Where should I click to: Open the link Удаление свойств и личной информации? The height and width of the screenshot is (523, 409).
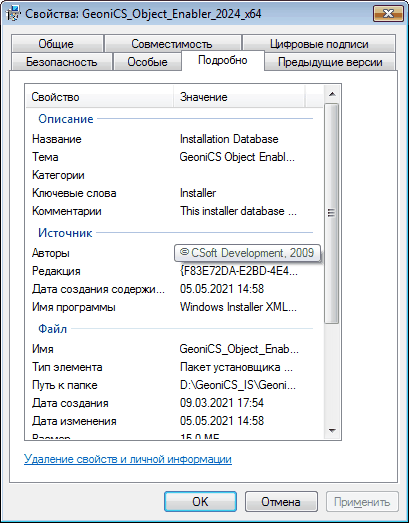(128, 459)
